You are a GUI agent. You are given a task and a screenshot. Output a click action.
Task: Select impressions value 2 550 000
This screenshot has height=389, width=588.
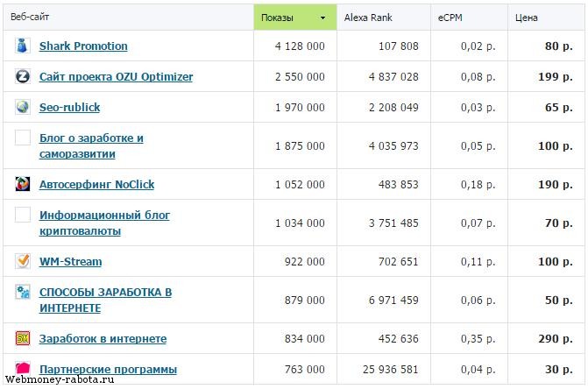point(300,77)
